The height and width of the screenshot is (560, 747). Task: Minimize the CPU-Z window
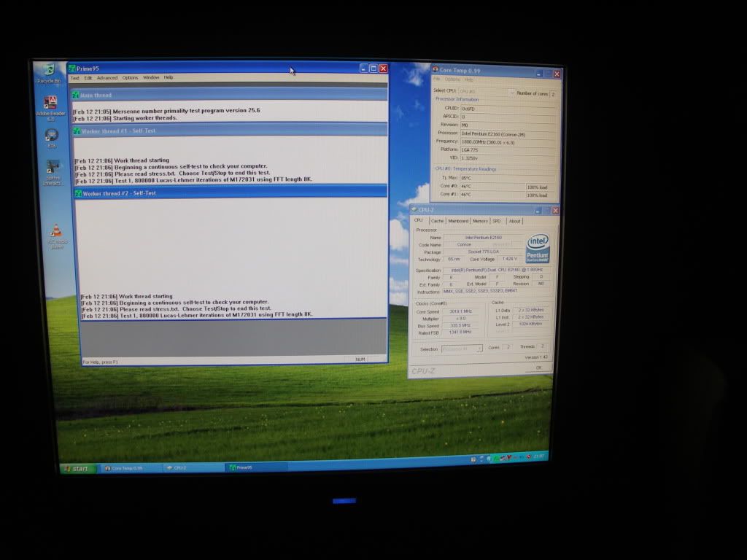point(538,211)
